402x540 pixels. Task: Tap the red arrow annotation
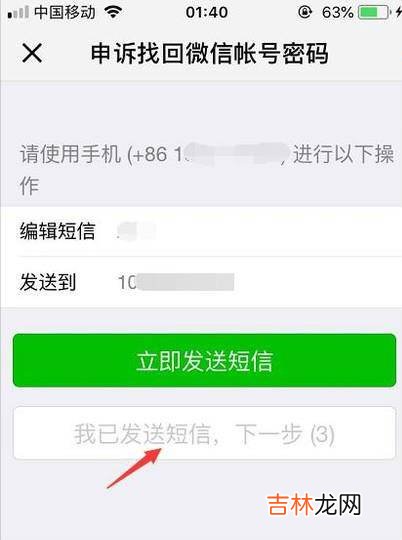pyautogui.click(x=134, y=468)
